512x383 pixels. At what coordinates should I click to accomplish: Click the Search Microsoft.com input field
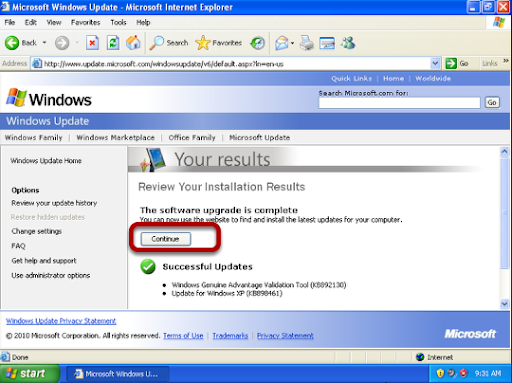[399, 103]
